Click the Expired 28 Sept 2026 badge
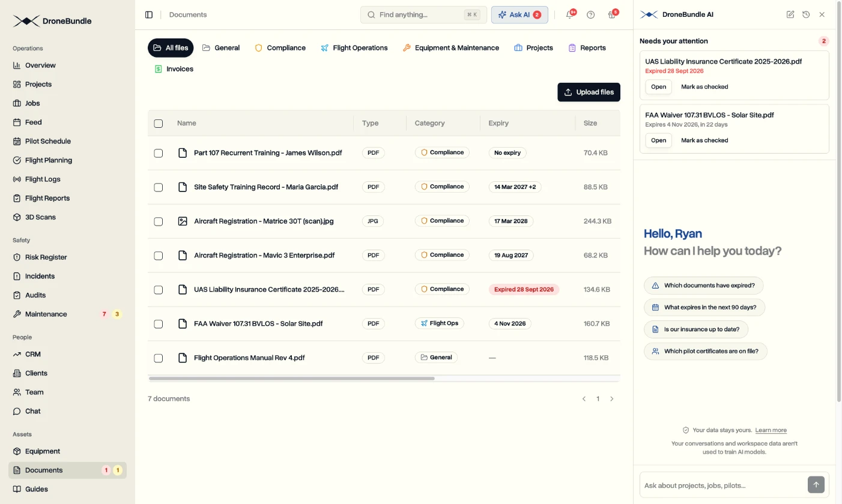The height and width of the screenshot is (504, 842). click(x=524, y=290)
